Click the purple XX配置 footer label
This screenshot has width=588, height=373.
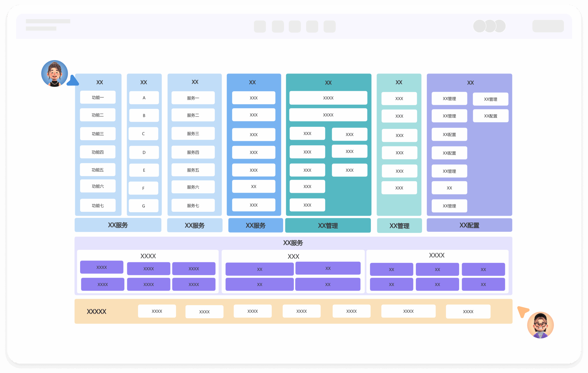point(469,225)
